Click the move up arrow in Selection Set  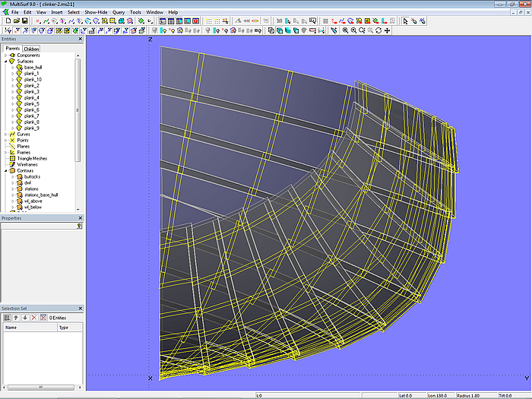15,317
